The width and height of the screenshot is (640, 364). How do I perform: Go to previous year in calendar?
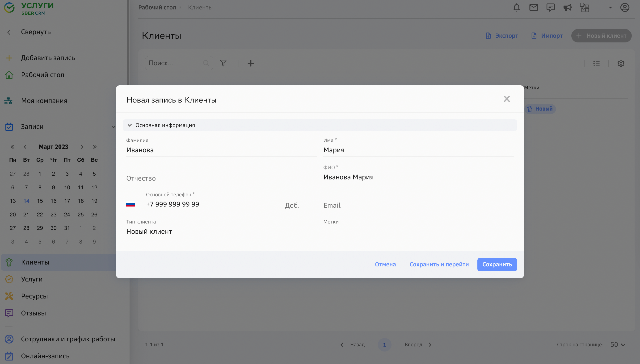(12, 147)
